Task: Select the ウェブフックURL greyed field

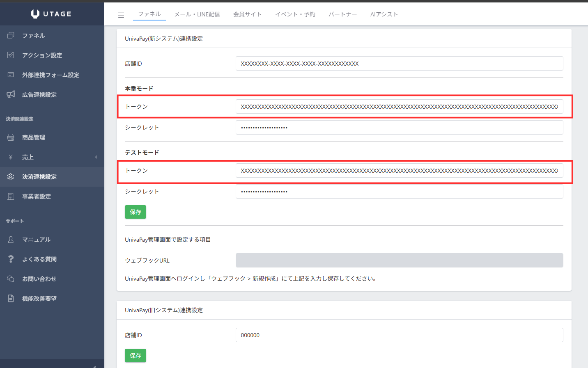Action: pyautogui.click(x=399, y=261)
